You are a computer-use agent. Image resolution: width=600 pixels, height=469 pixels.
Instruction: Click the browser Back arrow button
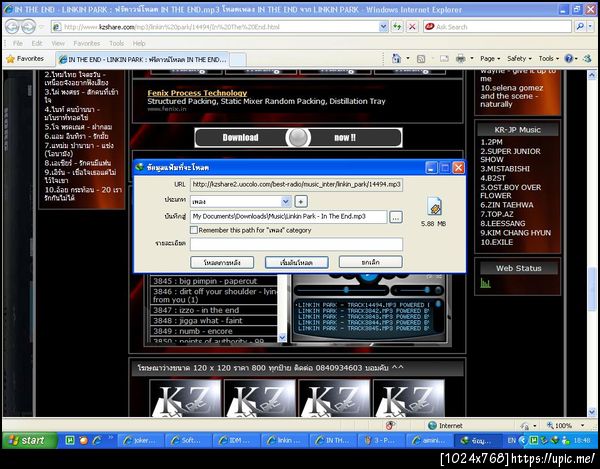13,27
